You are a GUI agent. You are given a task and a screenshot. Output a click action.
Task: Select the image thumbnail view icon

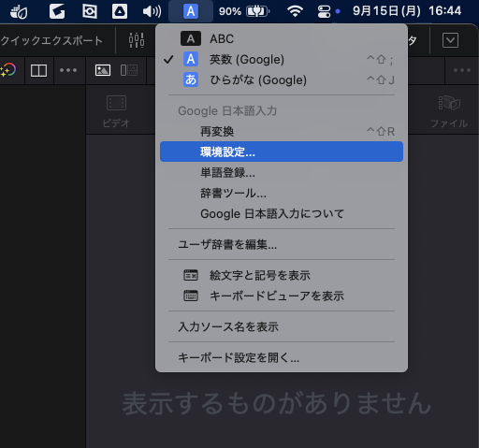103,70
